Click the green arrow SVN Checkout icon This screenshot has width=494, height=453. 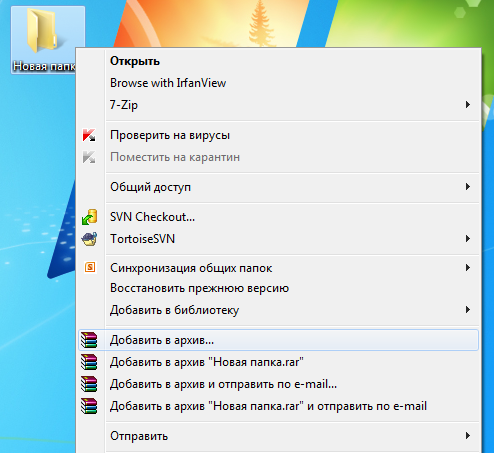click(x=89, y=217)
